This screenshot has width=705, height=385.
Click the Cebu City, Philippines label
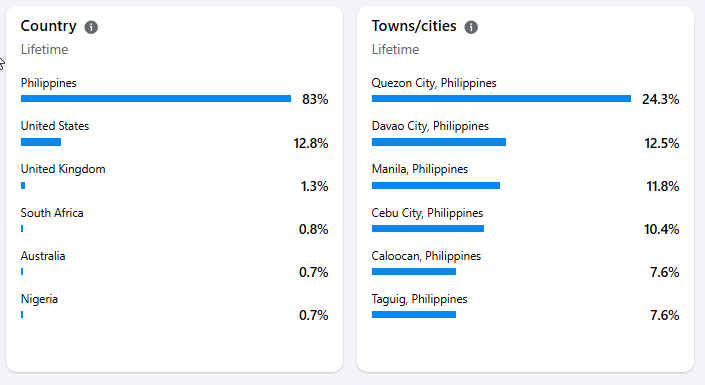(427, 213)
